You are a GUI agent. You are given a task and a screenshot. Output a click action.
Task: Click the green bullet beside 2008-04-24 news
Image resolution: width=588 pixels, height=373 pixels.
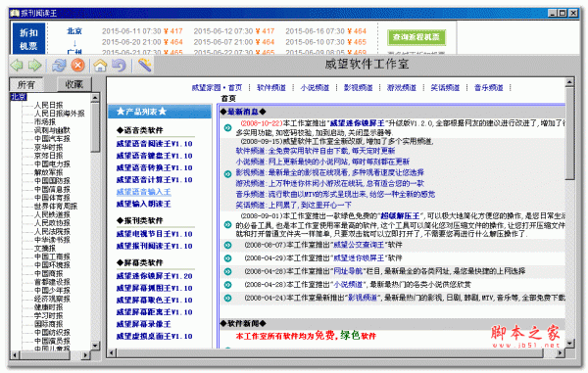[x=227, y=298]
